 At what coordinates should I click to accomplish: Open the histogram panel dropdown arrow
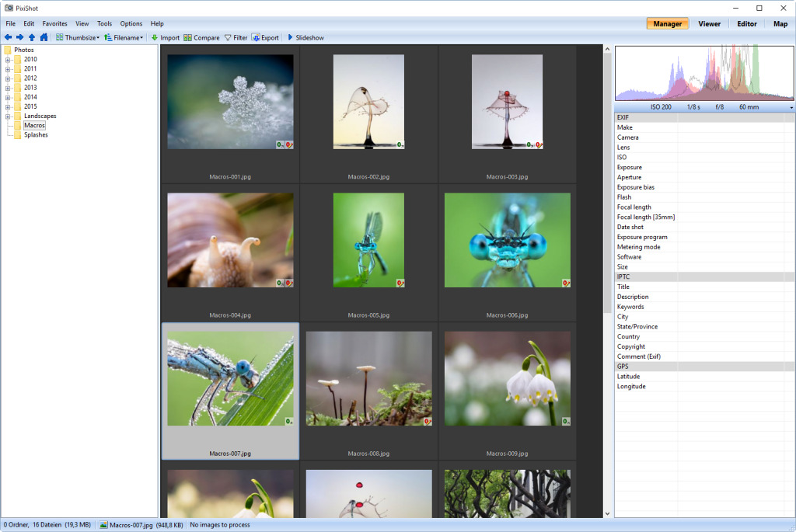(x=791, y=107)
